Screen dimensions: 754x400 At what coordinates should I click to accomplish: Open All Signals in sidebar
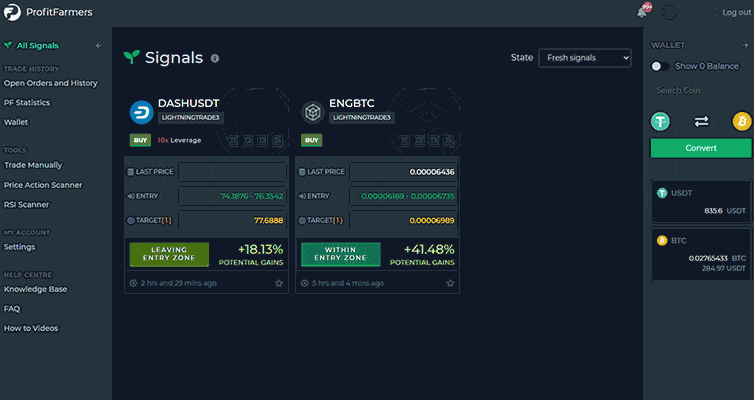tap(38, 46)
